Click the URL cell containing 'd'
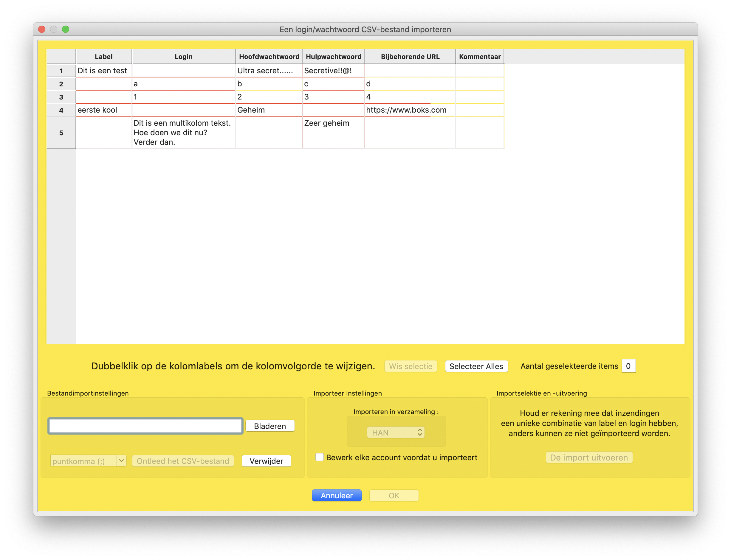Viewport: 731px width, 560px height. coord(410,84)
